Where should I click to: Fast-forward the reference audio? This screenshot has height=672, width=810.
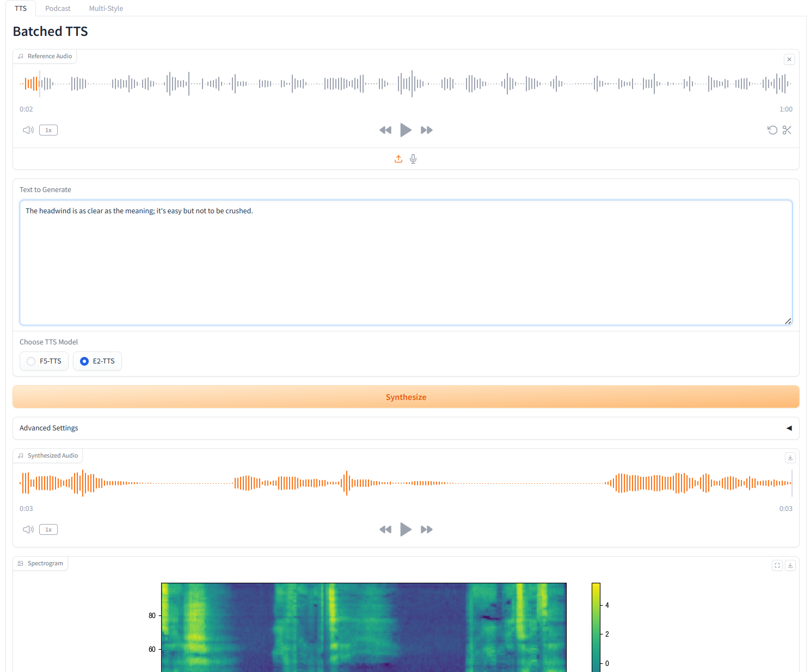tap(426, 130)
